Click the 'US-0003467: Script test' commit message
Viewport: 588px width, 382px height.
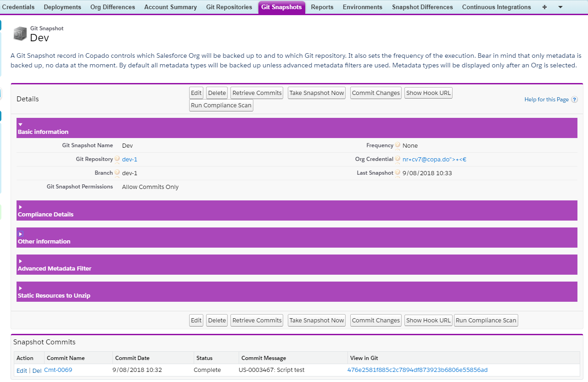click(x=272, y=370)
